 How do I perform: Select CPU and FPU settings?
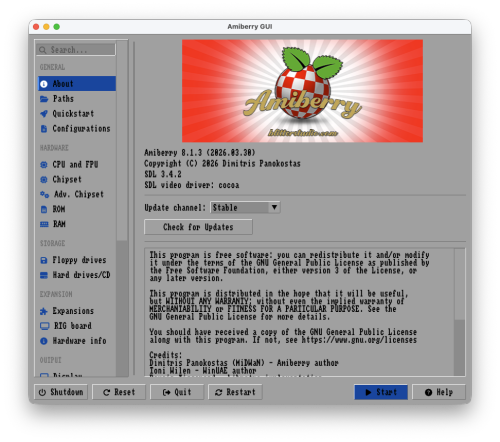[77, 165]
